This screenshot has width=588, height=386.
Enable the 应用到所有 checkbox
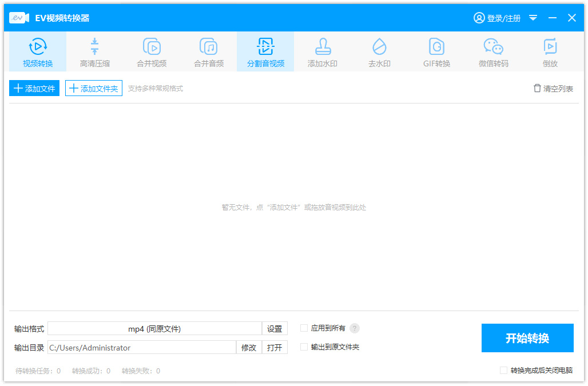click(304, 328)
